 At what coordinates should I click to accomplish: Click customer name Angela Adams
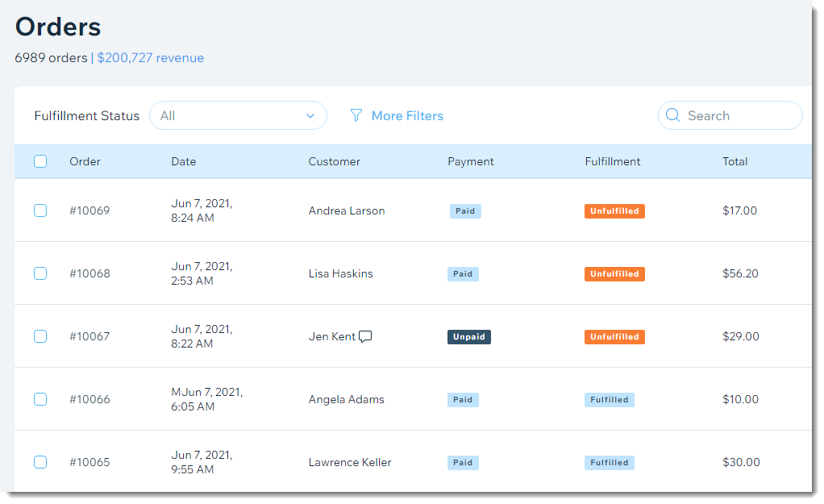(347, 399)
